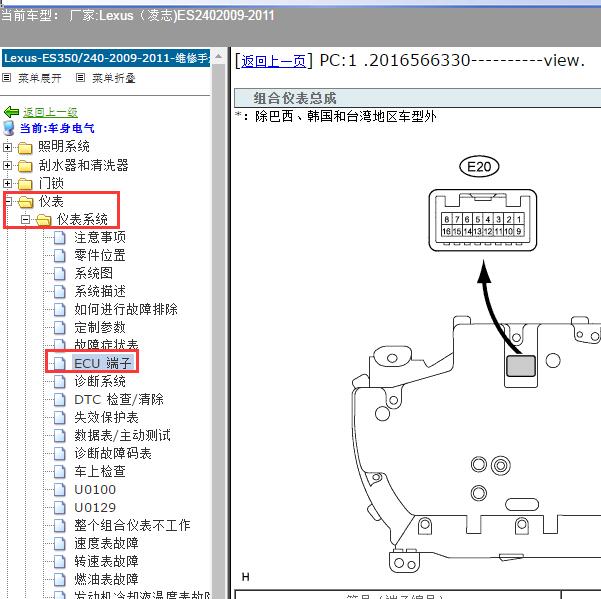Image resolution: width=601 pixels, height=599 pixels.
Task: Open the 注意事项 page
Action: click(100, 237)
